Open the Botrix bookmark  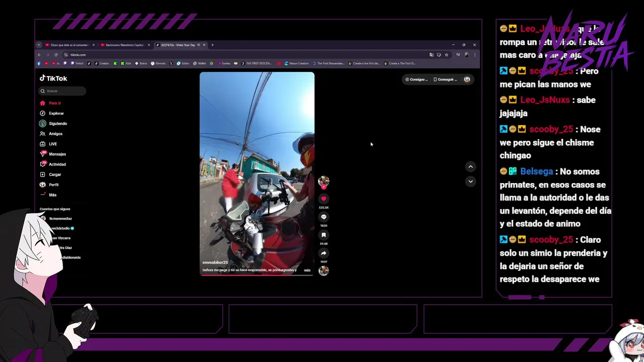(x=141, y=63)
